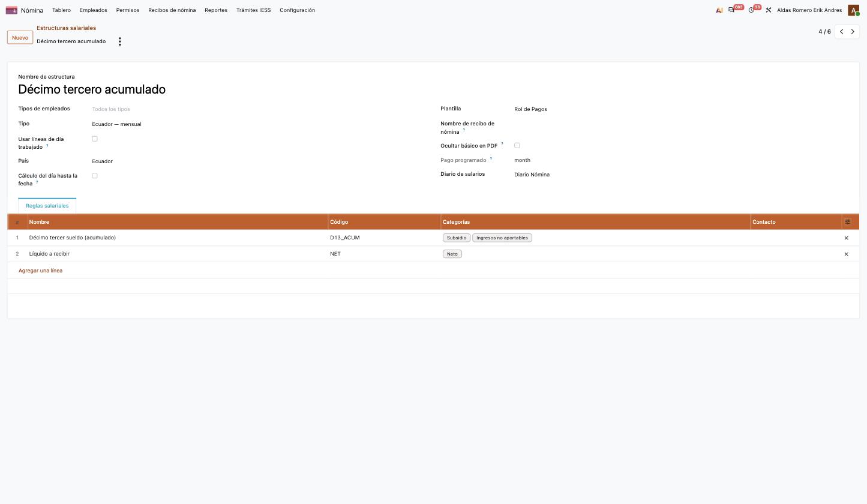
Task: Delete the Décimo tercer sueldo rule row
Action: (847, 238)
